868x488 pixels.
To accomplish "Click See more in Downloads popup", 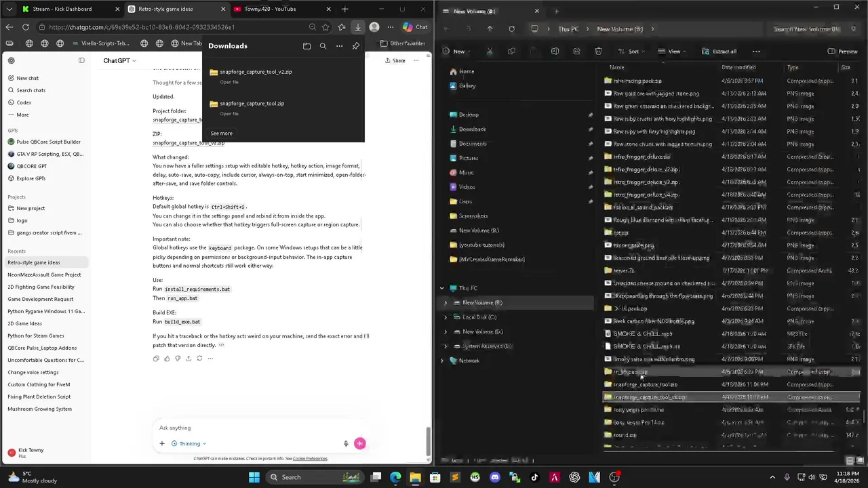I will pos(221,134).
